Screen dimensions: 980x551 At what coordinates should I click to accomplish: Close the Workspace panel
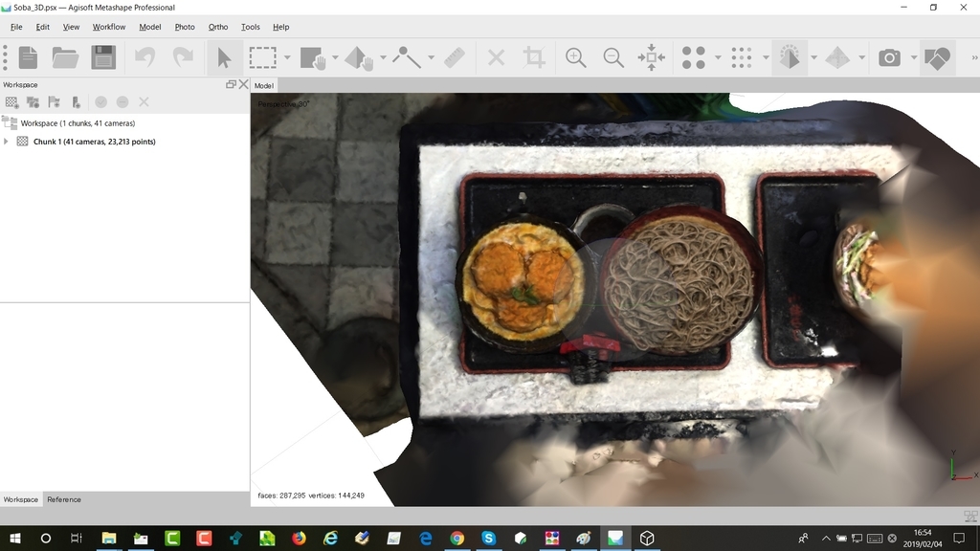click(244, 84)
